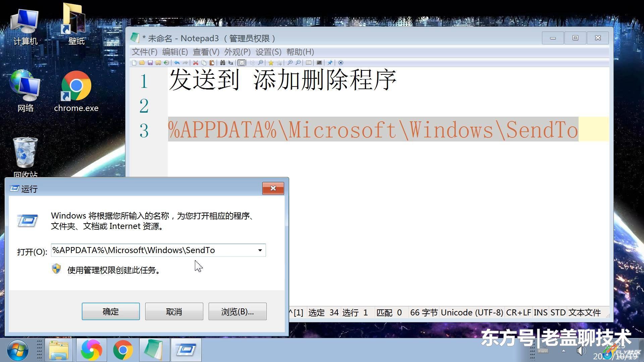Click Unicode (UTF-8) encoding in status bar
This screenshot has width=644, height=362.
coord(472,312)
